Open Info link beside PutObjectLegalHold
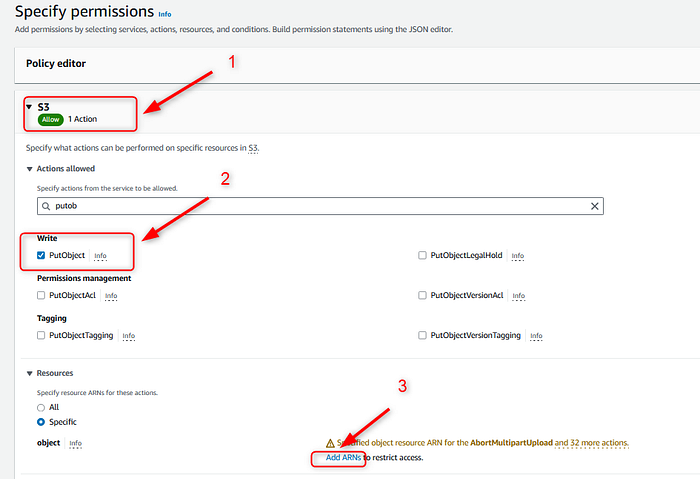Viewport: 700px width, 479px height. tap(518, 256)
